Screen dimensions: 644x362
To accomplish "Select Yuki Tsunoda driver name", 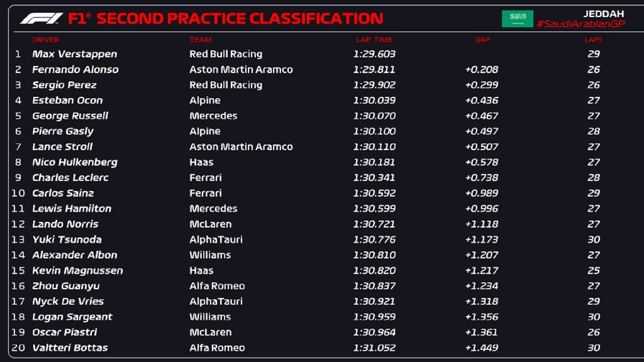I will [67, 239].
